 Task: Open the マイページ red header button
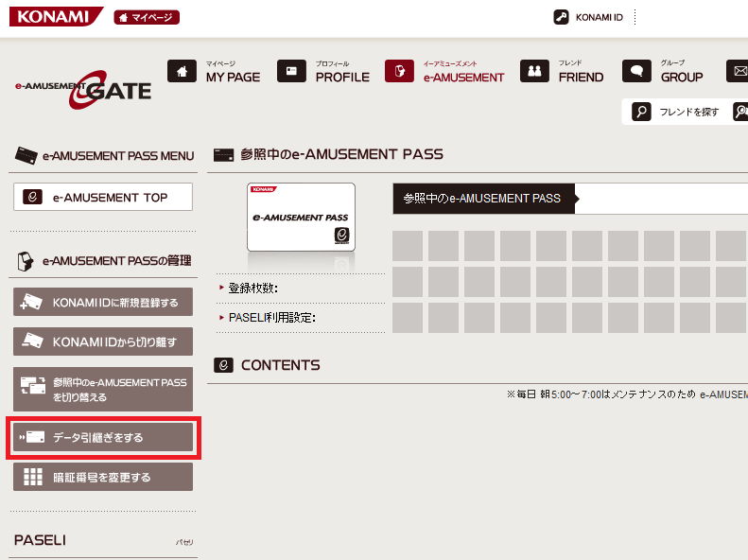147,17
